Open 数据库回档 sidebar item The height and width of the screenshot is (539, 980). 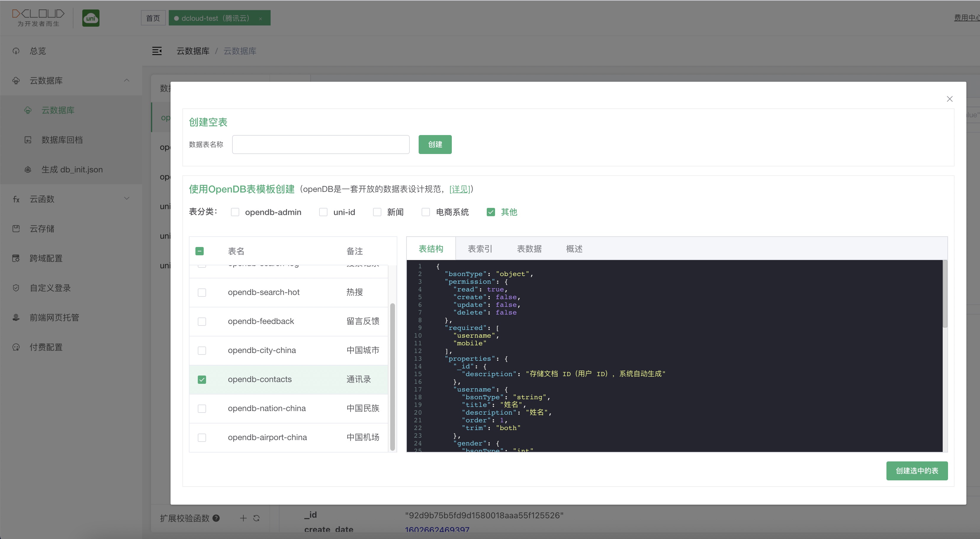[71, 140]
